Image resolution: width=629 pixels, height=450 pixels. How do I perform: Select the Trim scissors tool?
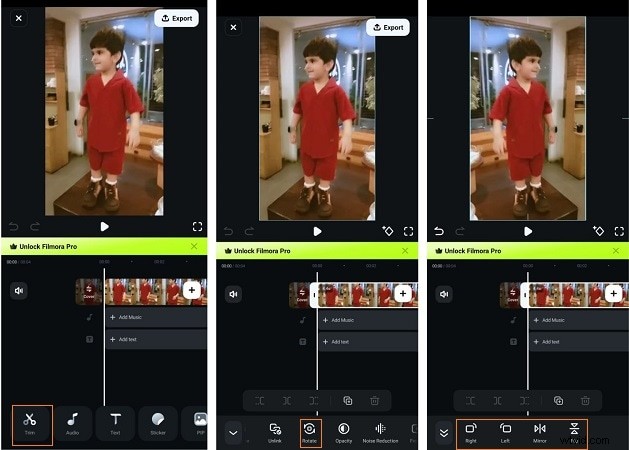point(30,423)
